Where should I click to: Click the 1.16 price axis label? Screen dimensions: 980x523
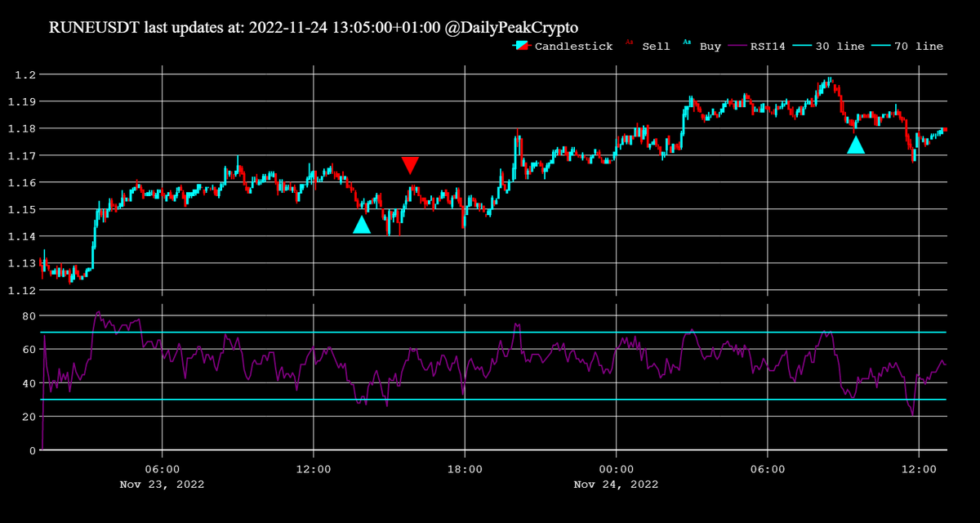[x=21, y=182]
